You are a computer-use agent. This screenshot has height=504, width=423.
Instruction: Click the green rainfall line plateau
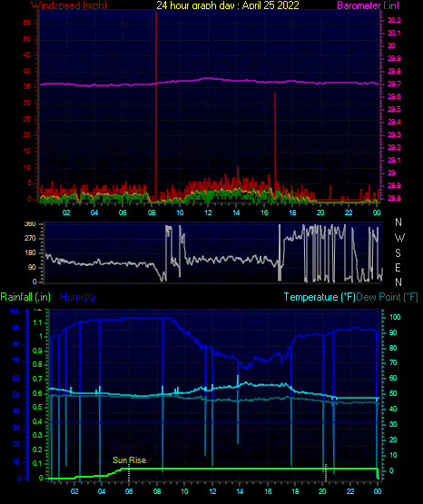pyautogui.click(x=251, y=469)
